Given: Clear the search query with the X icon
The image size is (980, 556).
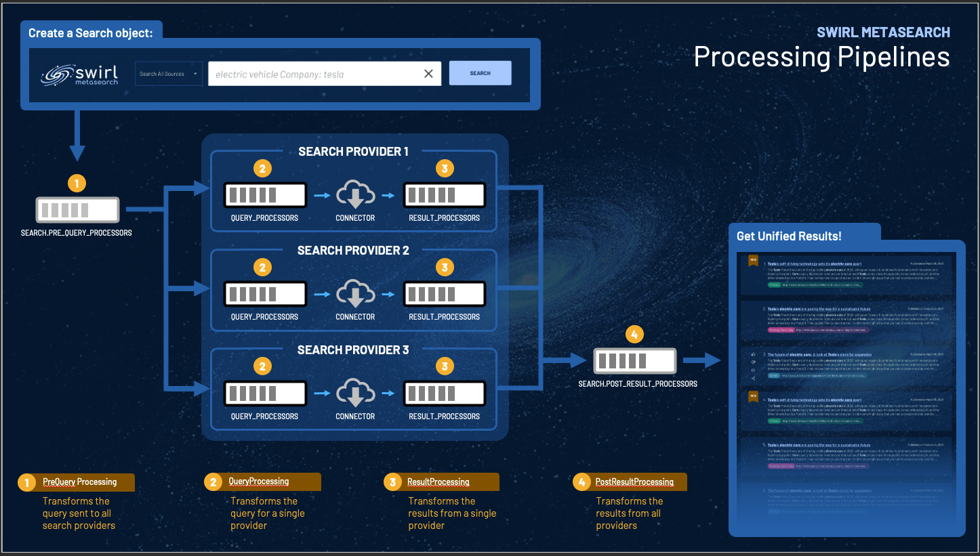Looking at the screenshot, I should pos(428,74).
